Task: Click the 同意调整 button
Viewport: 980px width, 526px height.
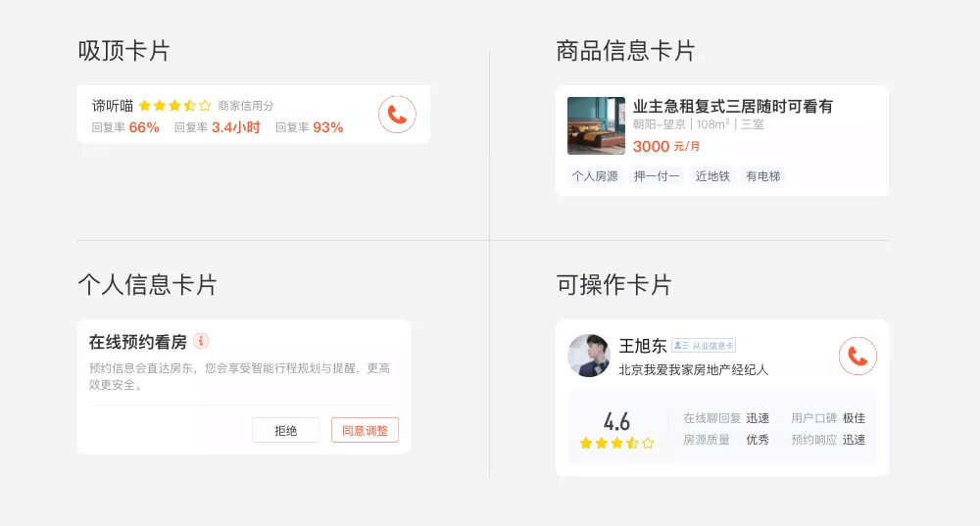Action: [x=365, y=430]
